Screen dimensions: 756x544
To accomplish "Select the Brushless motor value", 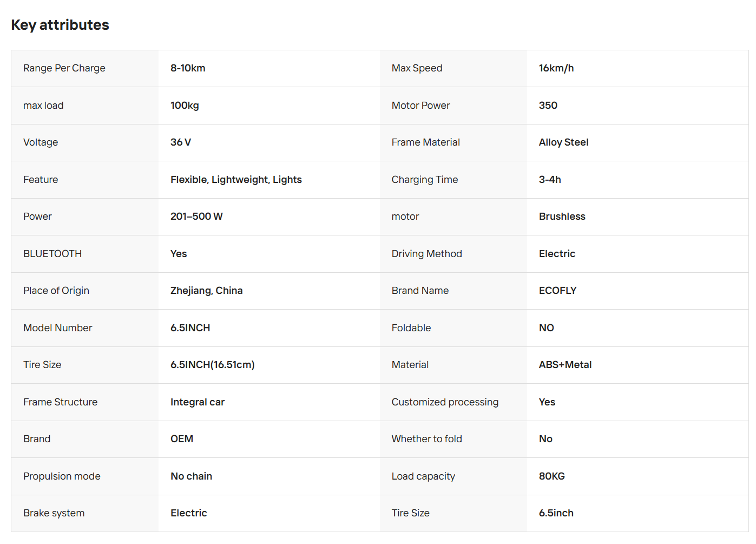I will pyautogui.click(x=562, y=217).
